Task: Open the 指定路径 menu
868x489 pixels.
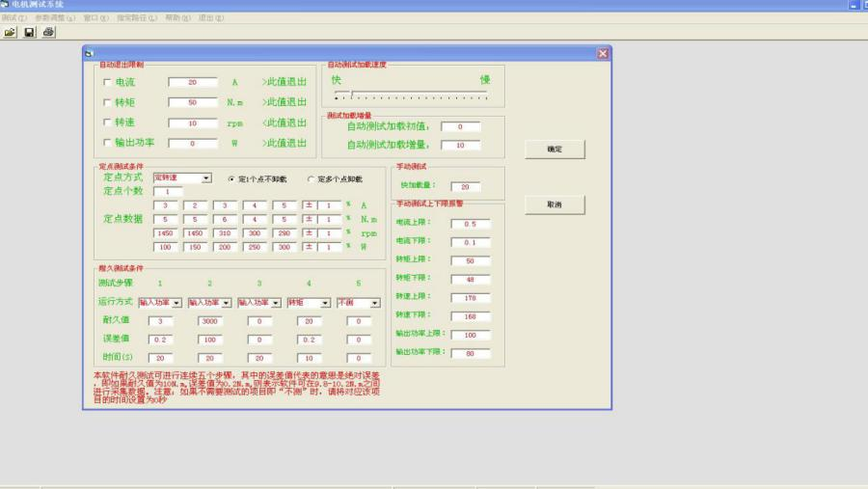Action: click(x=137, y=18)
